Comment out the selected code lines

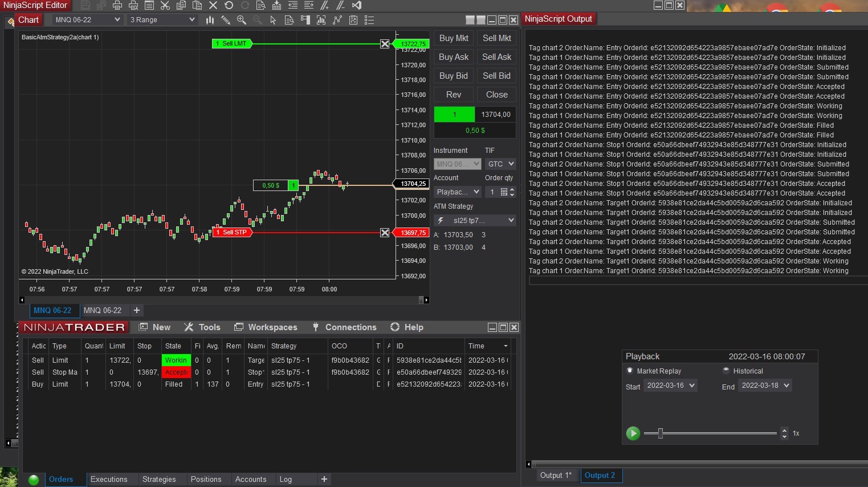[x=324, y=5]
